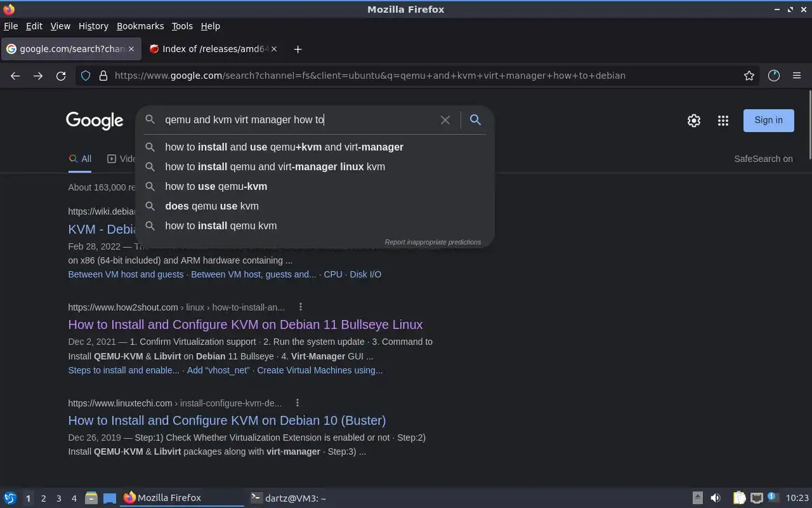Open options for how2shout.com result
Viewport: 812px width, 508px height.
tap(301, 307)
